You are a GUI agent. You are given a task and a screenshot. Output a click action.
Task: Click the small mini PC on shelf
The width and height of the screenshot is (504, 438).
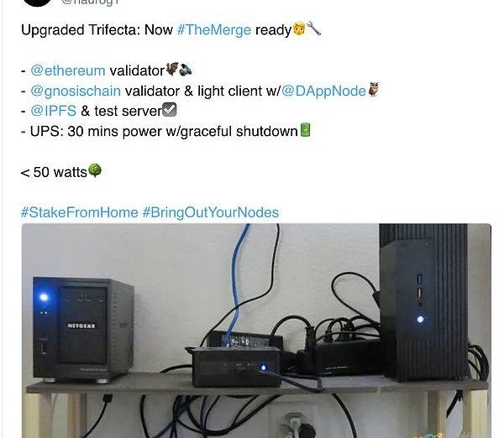point(237,367)
